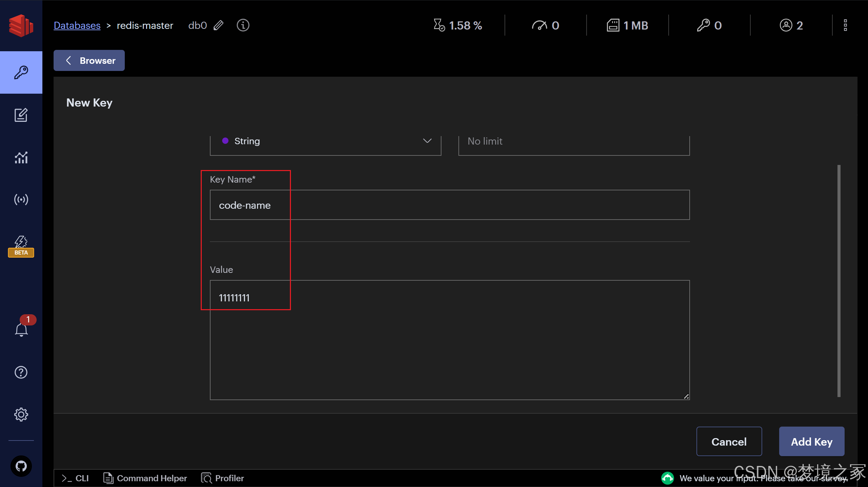The height and width of the screenshot is (487, 868).
Task: Open the Analysis Tools chart icon
Action: (x=21, y=157)
